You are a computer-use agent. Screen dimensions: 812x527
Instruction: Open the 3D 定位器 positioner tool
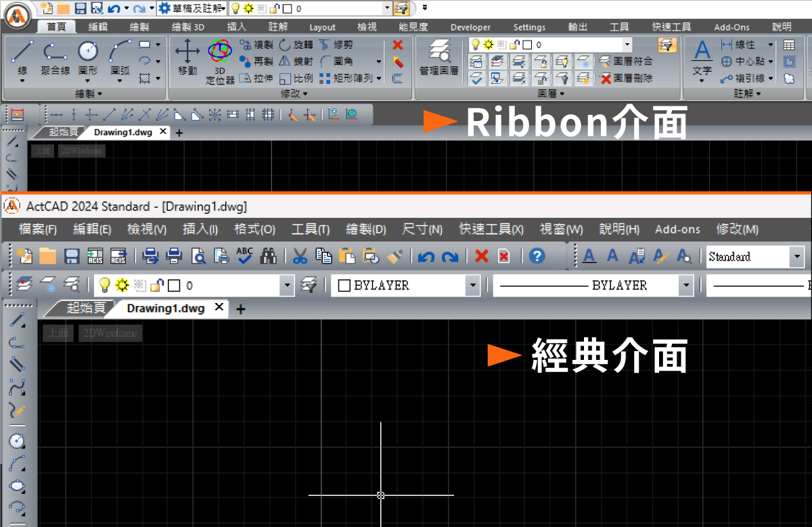click(219, 61)
